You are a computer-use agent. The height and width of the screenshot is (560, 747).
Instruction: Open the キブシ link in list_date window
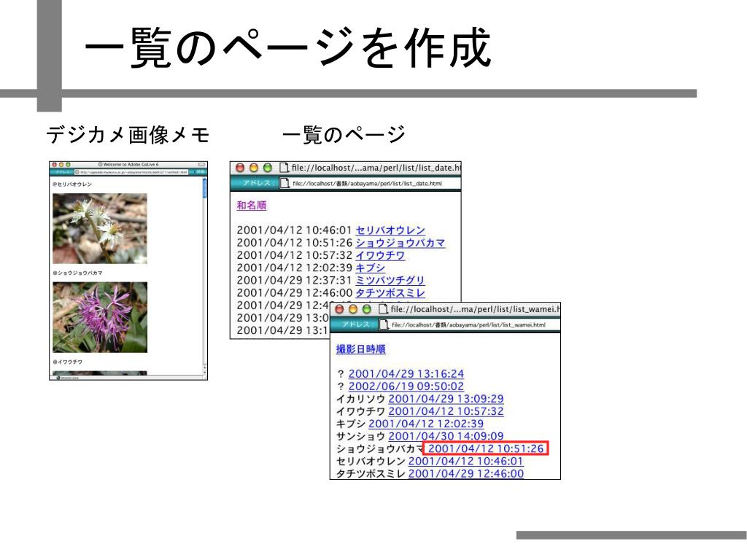tap(370, 268)
